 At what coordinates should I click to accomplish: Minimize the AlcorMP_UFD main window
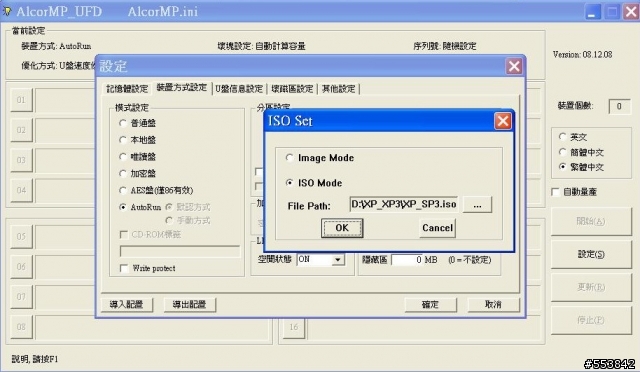[x=593, y=12]
